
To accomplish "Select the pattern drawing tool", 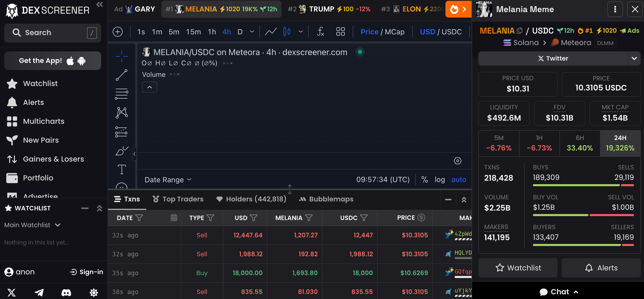I will [122, 112].
